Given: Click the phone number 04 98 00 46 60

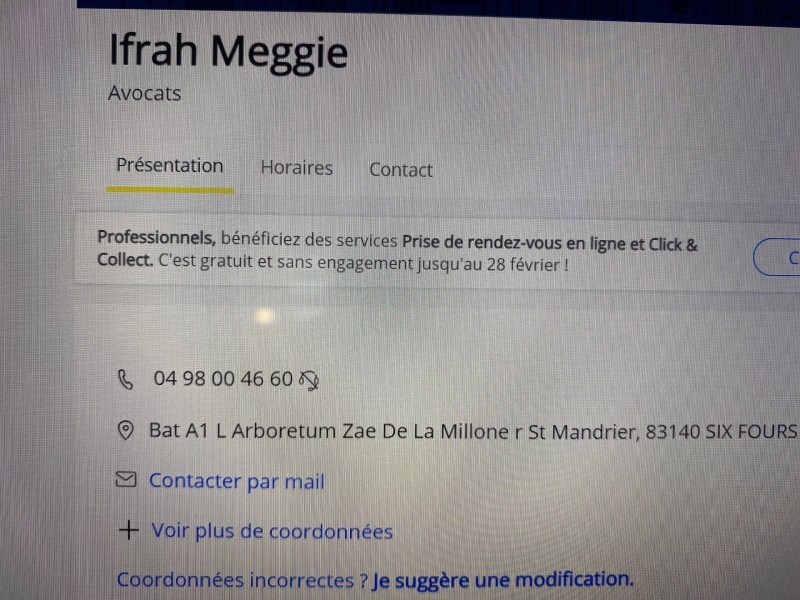Looking at the screenshot, I should (x=223, y=379).
